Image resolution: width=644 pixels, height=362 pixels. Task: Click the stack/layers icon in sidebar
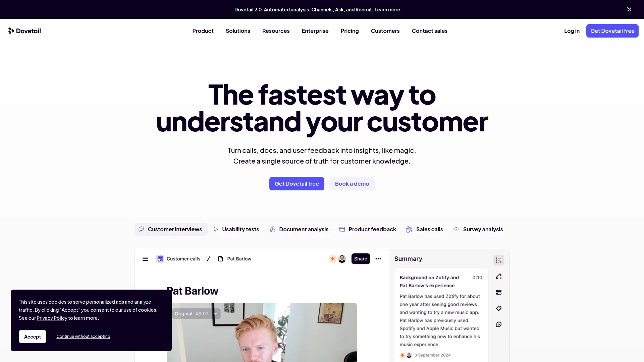[x=498, y=292]
